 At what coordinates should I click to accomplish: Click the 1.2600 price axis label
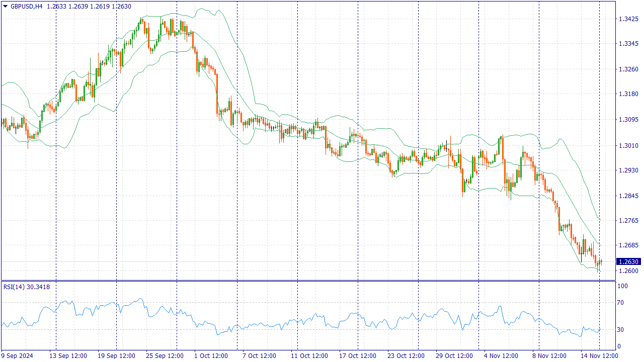pyautogui.click(x=628, y=271)
